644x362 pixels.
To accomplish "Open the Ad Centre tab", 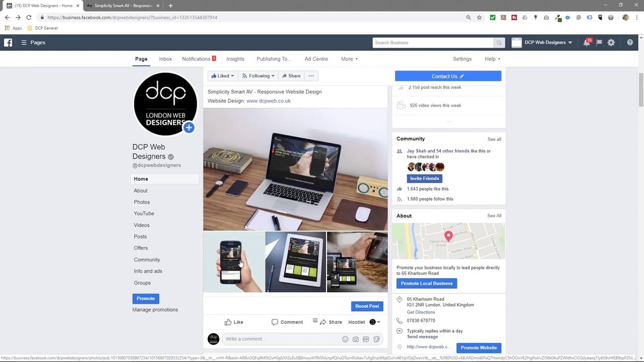I will [x=316, y=59].
